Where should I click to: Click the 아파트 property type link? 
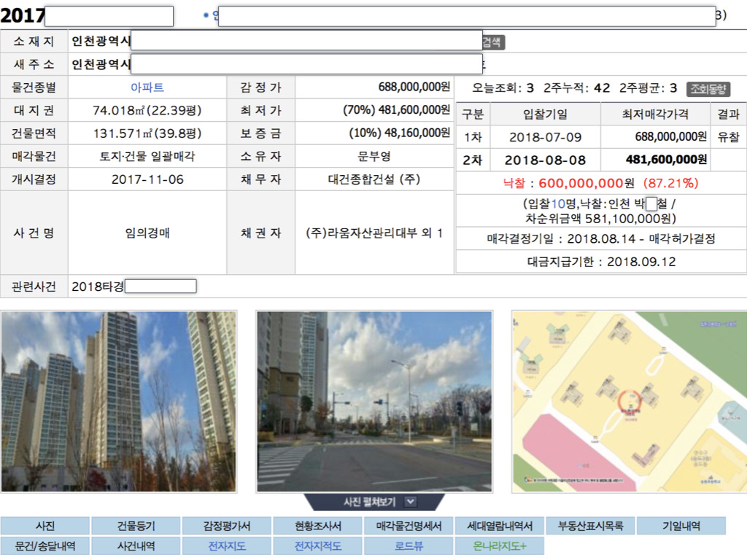coord(147,87)
